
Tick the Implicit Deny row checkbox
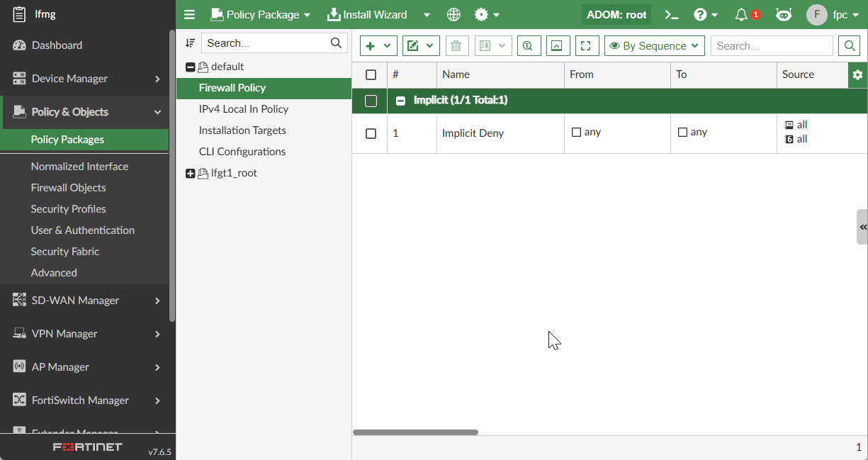(371, 133)
